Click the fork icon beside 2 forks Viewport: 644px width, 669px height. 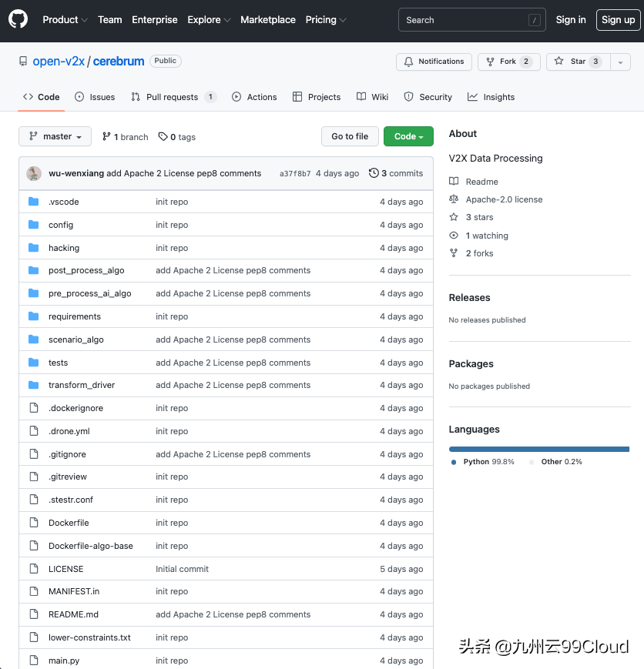[454, 253]
